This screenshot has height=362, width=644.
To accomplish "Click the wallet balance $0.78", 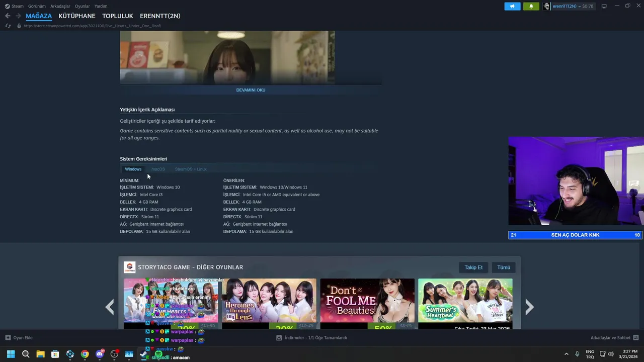I will [x=588, y=7].
